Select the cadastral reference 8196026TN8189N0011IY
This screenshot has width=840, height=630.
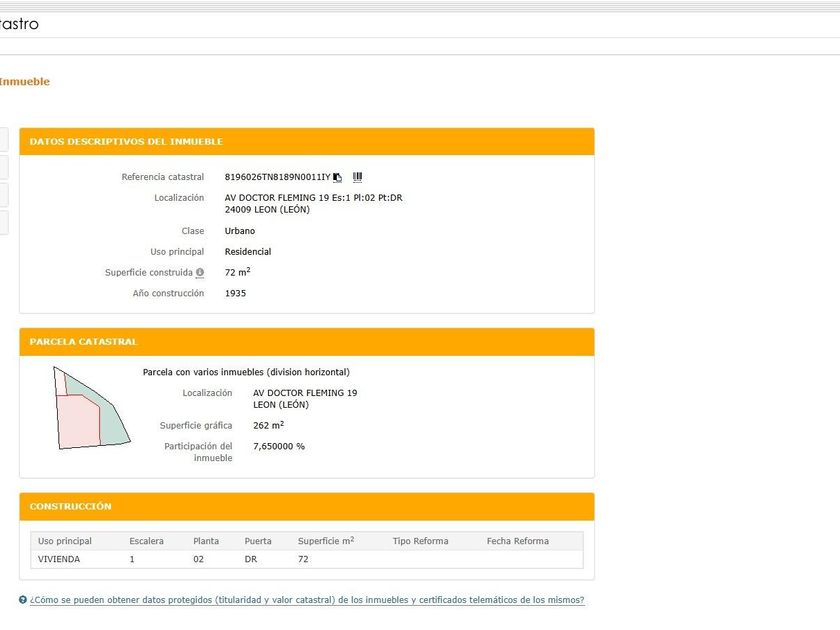(278, 177)
